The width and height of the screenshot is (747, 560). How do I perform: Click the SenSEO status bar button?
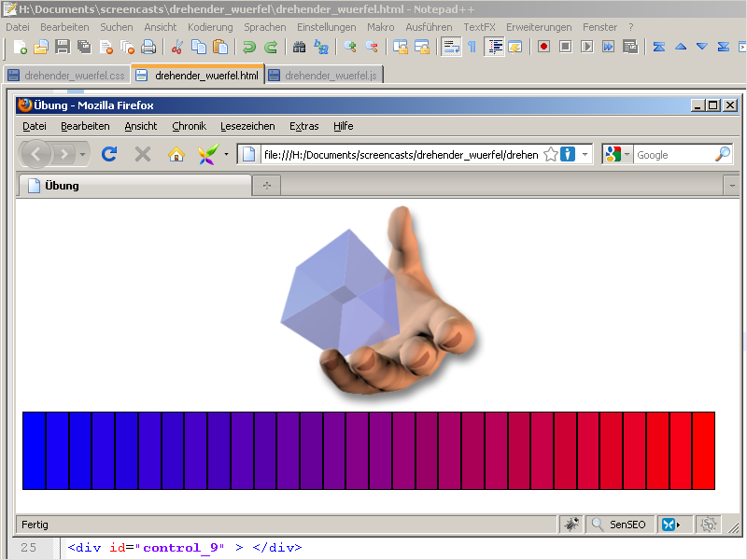point(618,525)
